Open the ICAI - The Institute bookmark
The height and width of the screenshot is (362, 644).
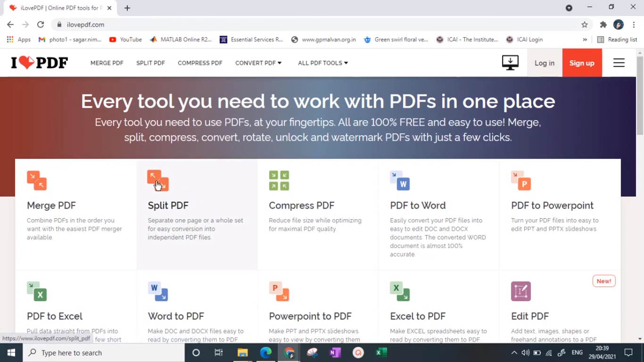[x=467, y=40]
